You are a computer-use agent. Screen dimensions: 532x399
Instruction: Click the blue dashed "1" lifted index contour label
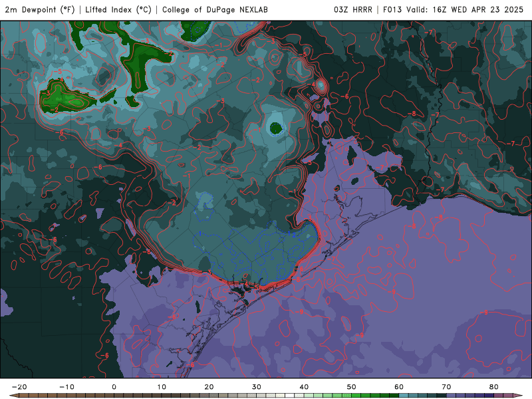(x=200, y=234)
